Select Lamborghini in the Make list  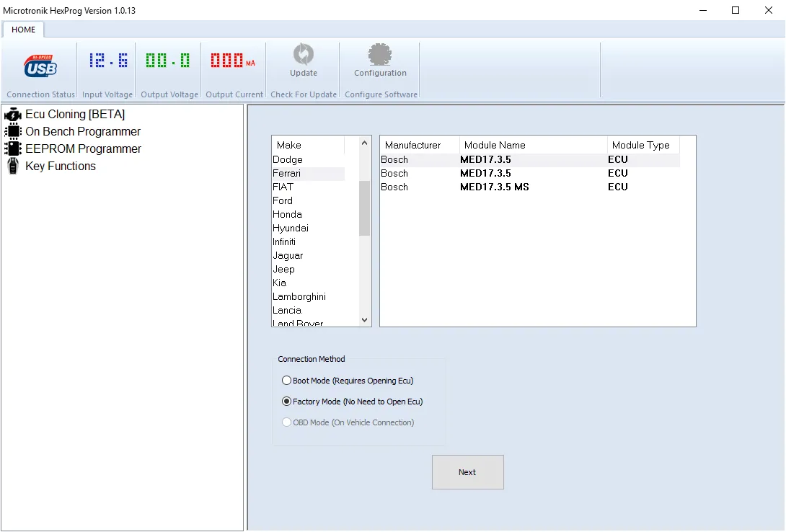click(309, 296)
